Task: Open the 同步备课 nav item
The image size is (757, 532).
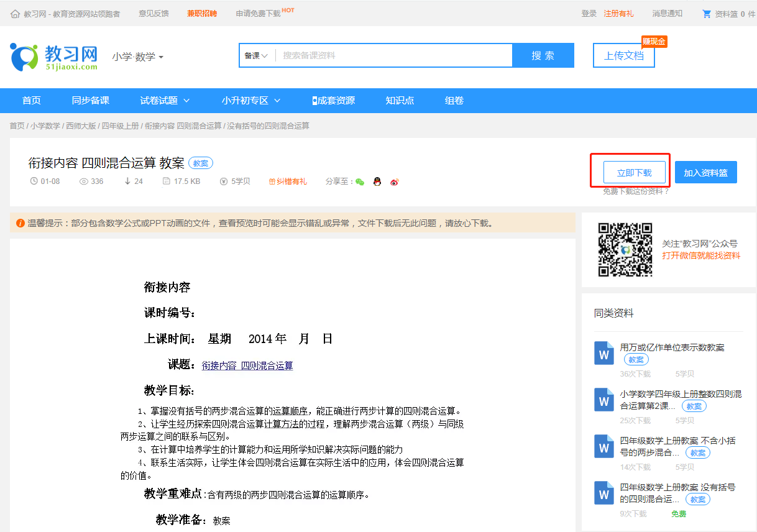Action: (x=91, y=100)
